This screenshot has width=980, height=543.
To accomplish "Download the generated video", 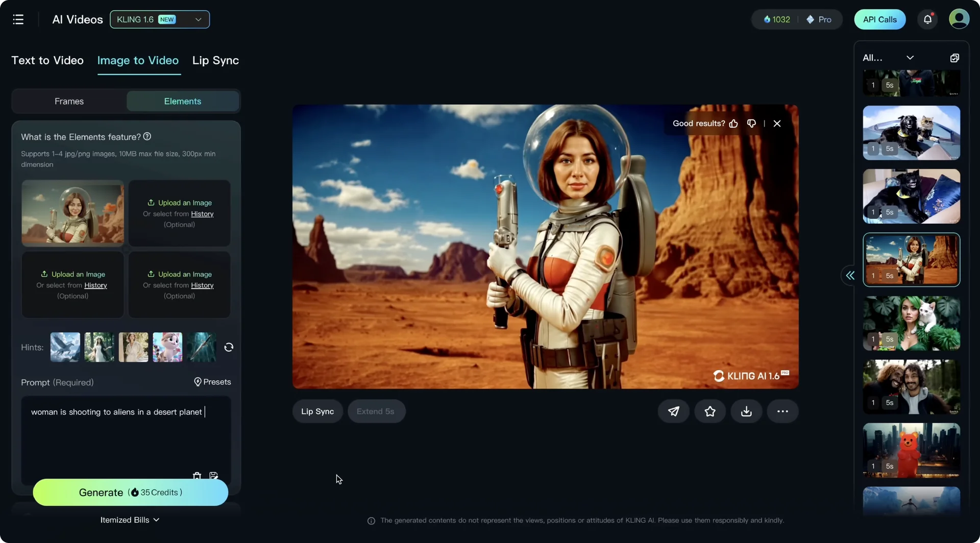I will pyautogui.click(x=746, y=411).
